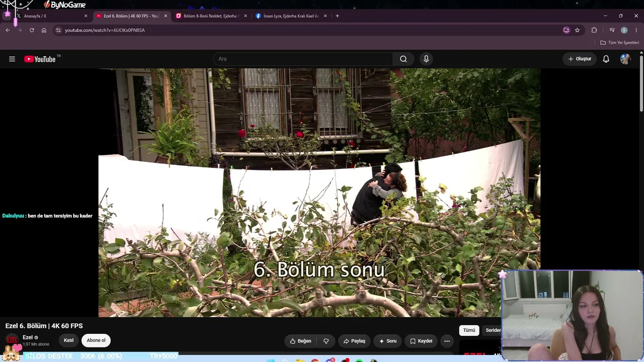Open the Chrome three-dot menu
The width and height of the screenshot is (644, 362).
tap(636, 30)
